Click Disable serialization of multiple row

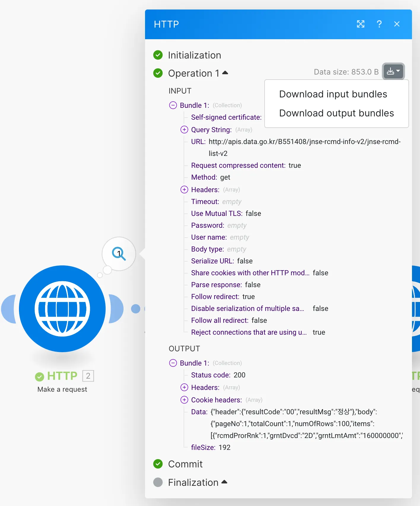pos(260,309)
